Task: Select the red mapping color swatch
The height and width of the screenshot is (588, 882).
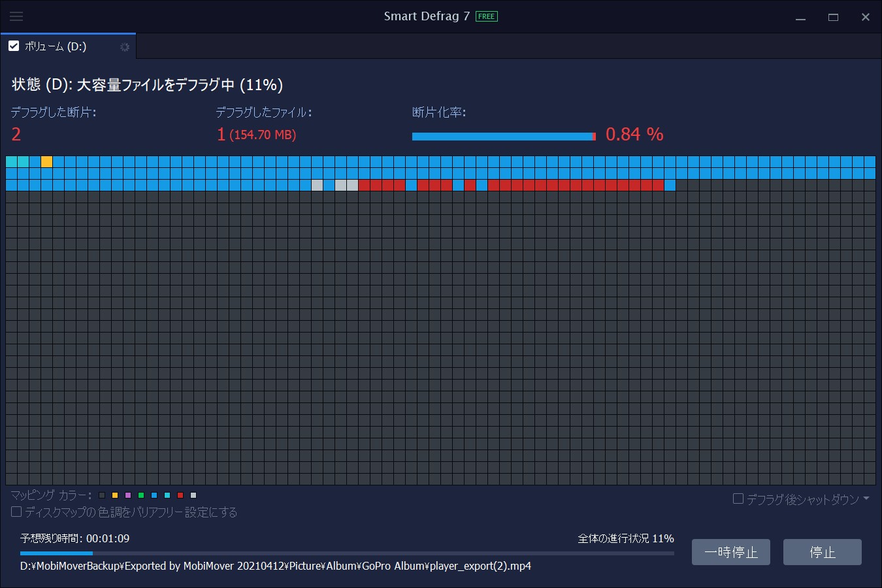Action: pyautogui.click(x=180, y=495)
